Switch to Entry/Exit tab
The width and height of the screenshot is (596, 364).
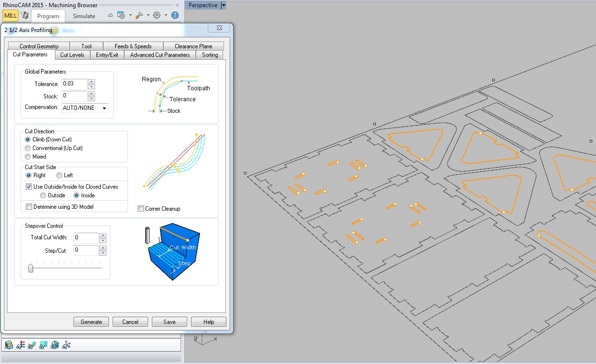point(107,55)
